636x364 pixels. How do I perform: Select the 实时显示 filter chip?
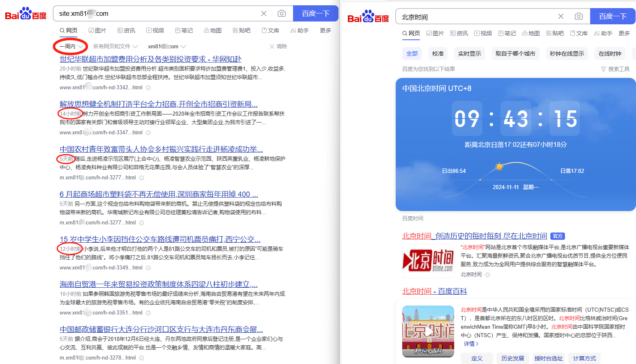pos(469,54)
